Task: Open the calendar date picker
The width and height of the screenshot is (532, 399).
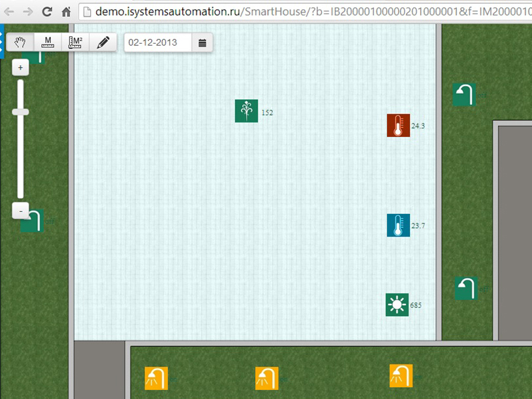Action: pos(202,43)
